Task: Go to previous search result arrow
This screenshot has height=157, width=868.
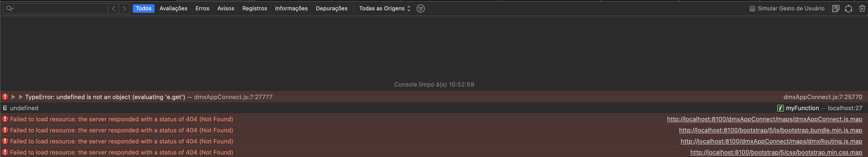Action: click(x=114, y=9)
